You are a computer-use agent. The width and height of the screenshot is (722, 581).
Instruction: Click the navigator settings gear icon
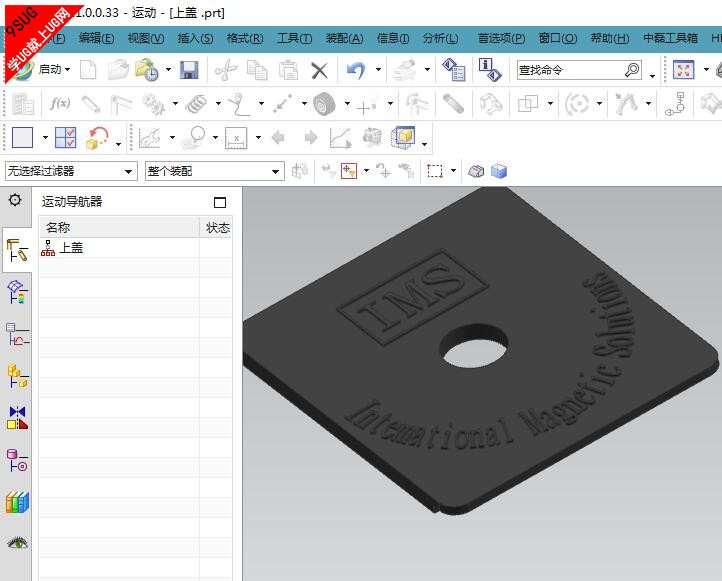click(x=15, y=200)
